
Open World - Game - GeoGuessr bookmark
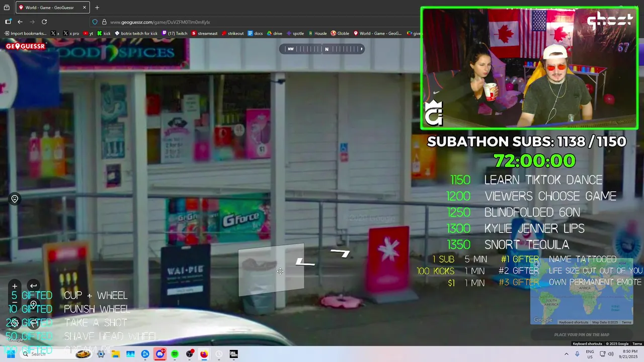point(377,34)
